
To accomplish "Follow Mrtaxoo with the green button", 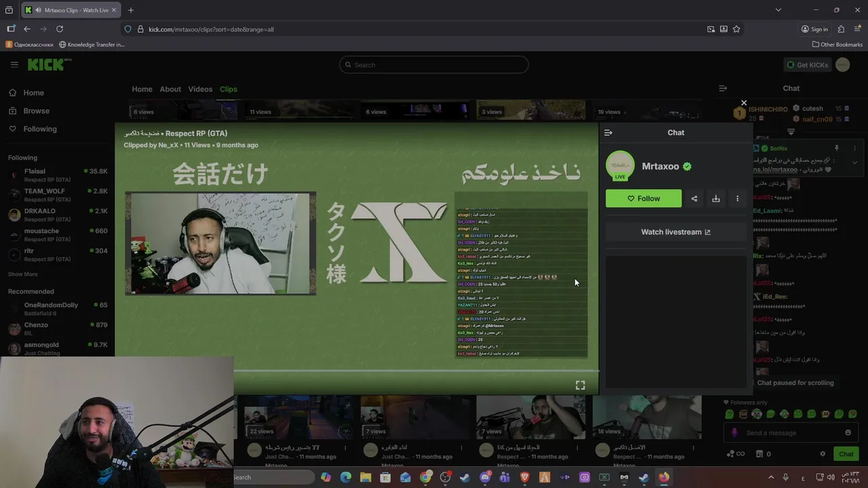I will click(x=644, y=199).
